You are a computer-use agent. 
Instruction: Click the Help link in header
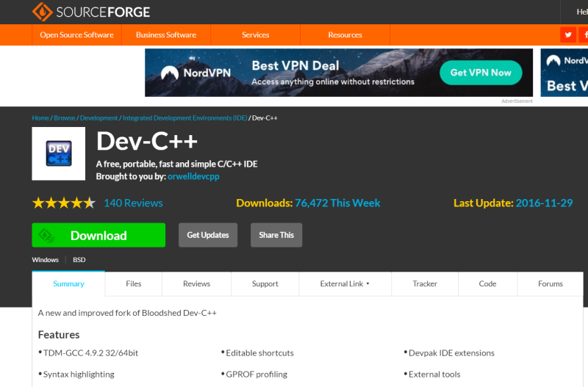pos(582,12)
